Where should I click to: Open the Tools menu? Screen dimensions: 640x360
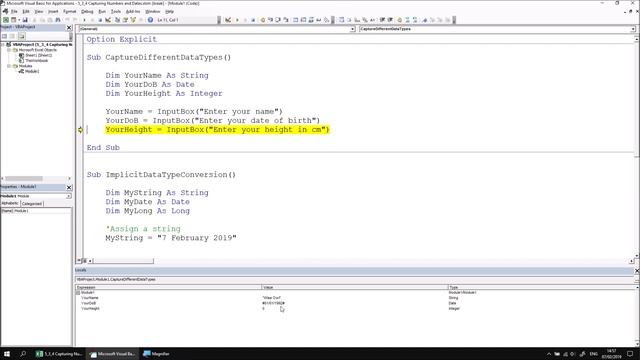[x=116, y=11]
